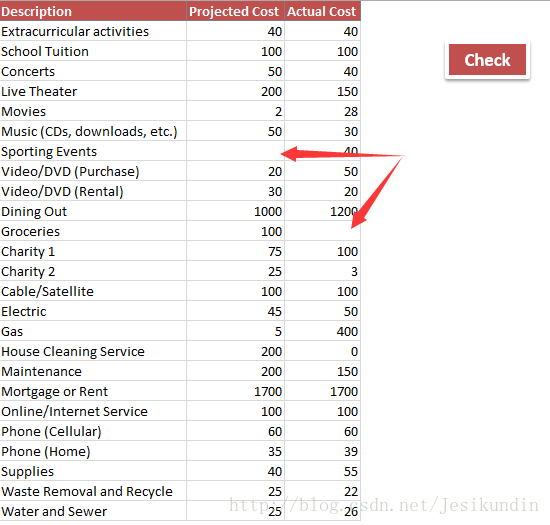550x525 pixels.
Task: Select the Music (CDs, downloads, etc.) cell
Action: tap(93, 131)
